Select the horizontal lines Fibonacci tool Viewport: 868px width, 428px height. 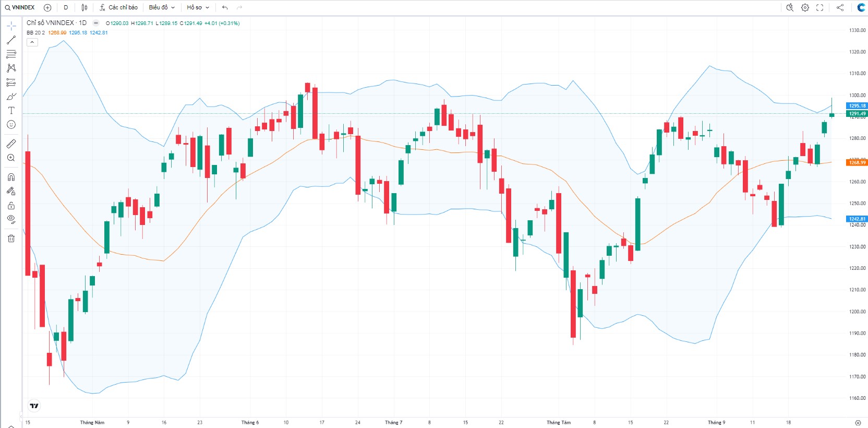pyautogui.click(x=11, y=54)
